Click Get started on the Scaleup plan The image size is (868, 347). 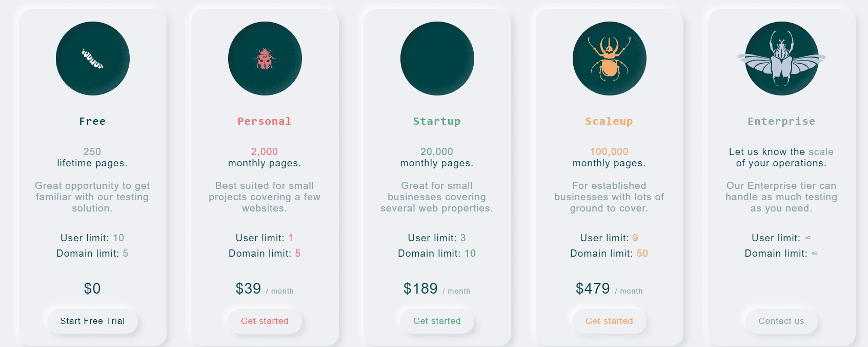tap(609, 321)
